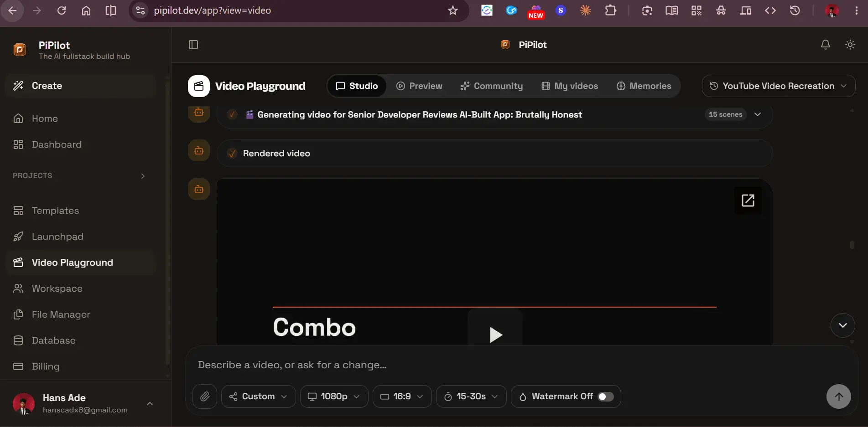This screenshot has height=427, width=868.
Task: Bookmark this page with the star
Action: (452, 10)
